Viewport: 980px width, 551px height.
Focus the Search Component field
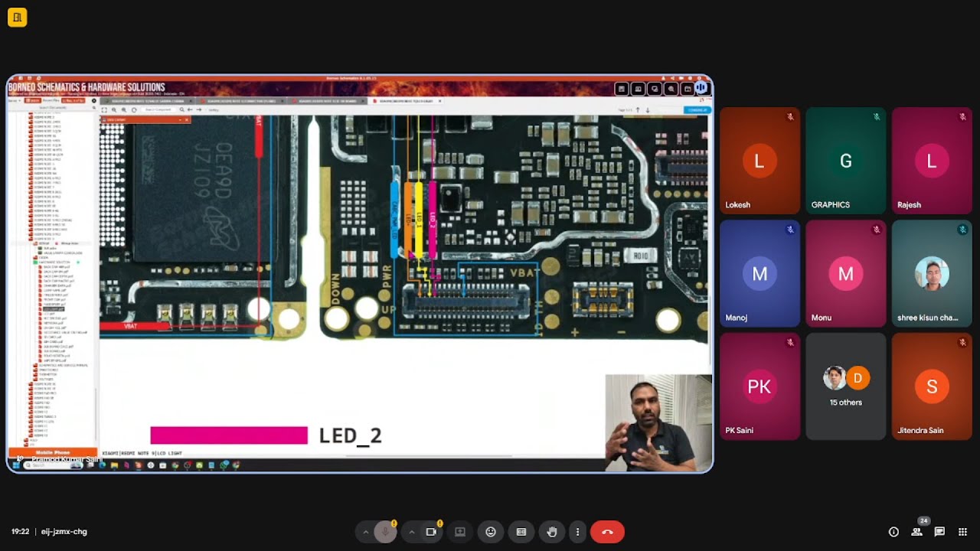pos(158,110)
